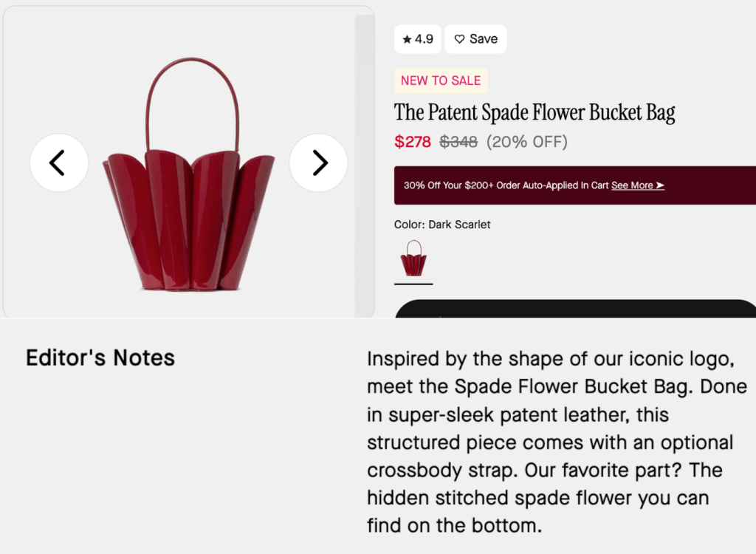Go to the previous product image
The image size is (756, 554).
58,163
